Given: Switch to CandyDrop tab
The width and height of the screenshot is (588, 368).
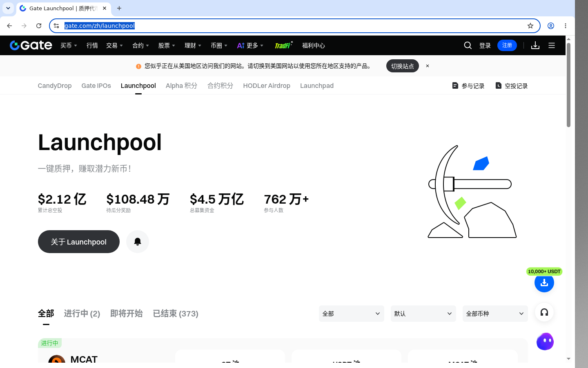Looking at the screenshot, I should [55, 85].
